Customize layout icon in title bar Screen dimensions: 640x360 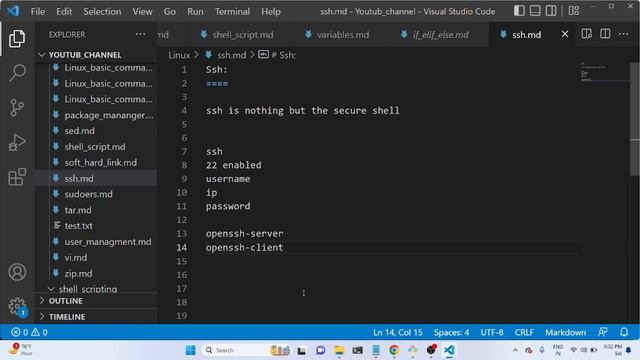[574, 11]
